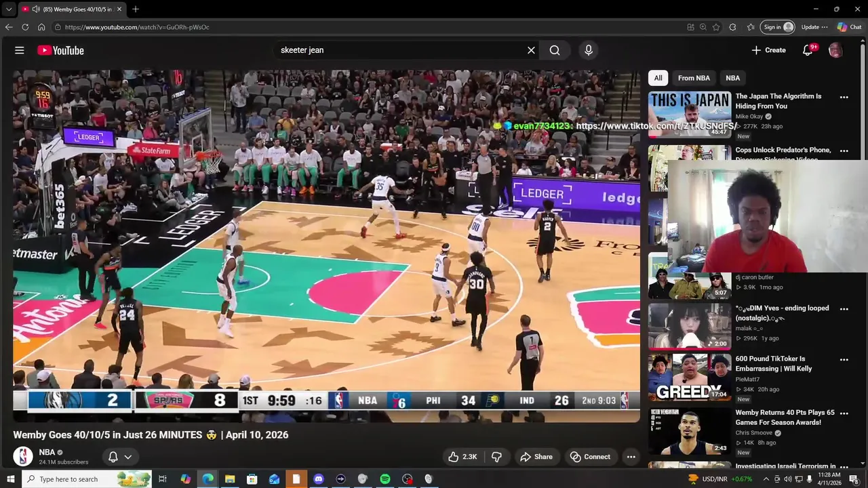Like the video (2.3K)
868x488 pixels.
pos(462,457)
